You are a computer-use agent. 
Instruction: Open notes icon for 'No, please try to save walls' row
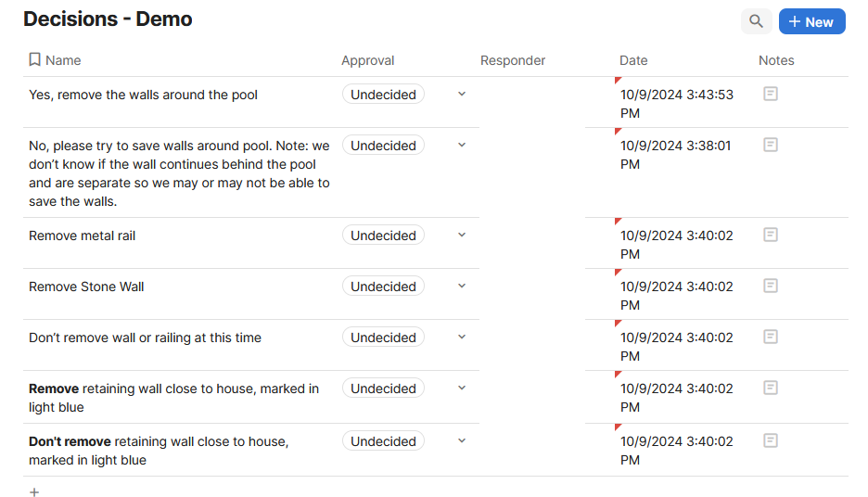(770, 145)
